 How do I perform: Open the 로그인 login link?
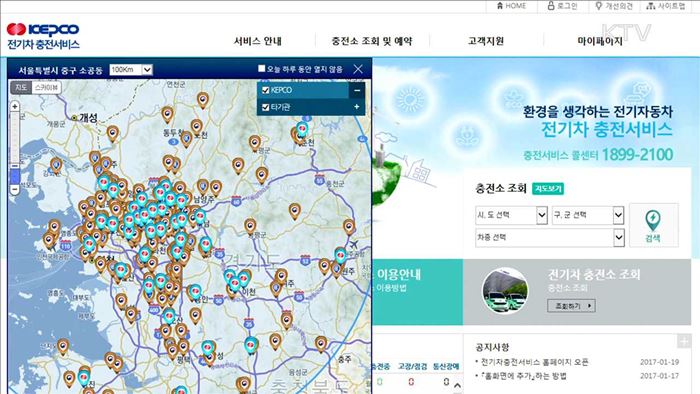[562, 6]
